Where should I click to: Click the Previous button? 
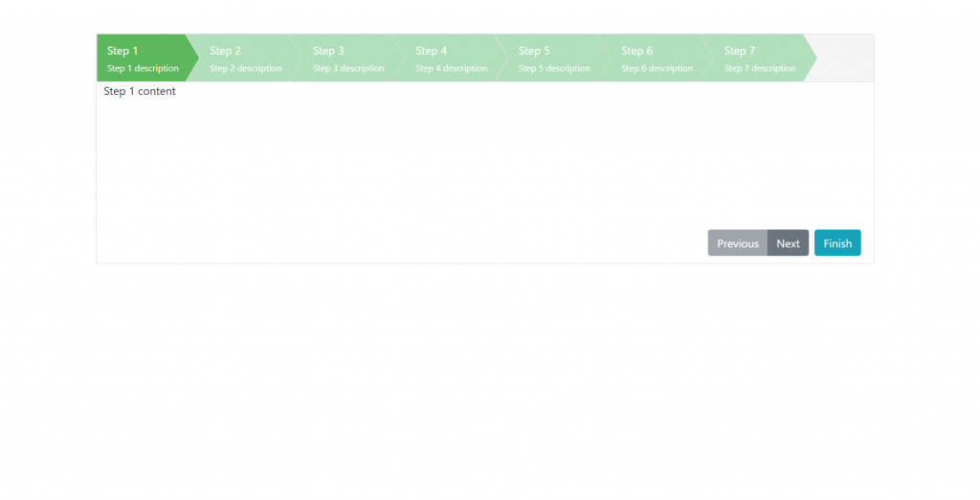click(737, 243)
